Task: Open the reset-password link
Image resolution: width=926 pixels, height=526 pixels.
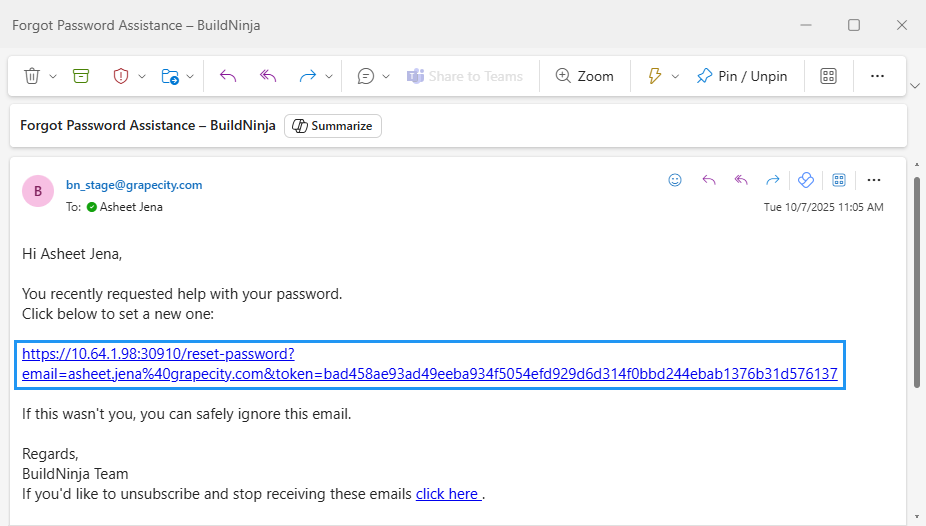Action: point(430,364)
